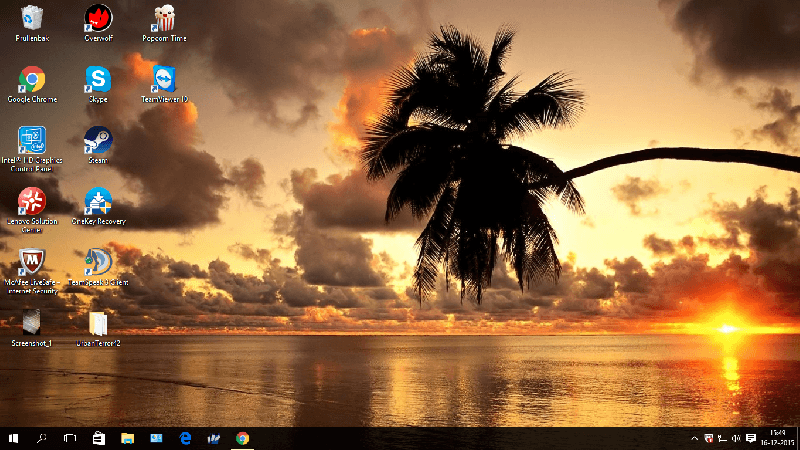
Task: Expand the system tray hidden icons arrow
Action: pos(695,438)
